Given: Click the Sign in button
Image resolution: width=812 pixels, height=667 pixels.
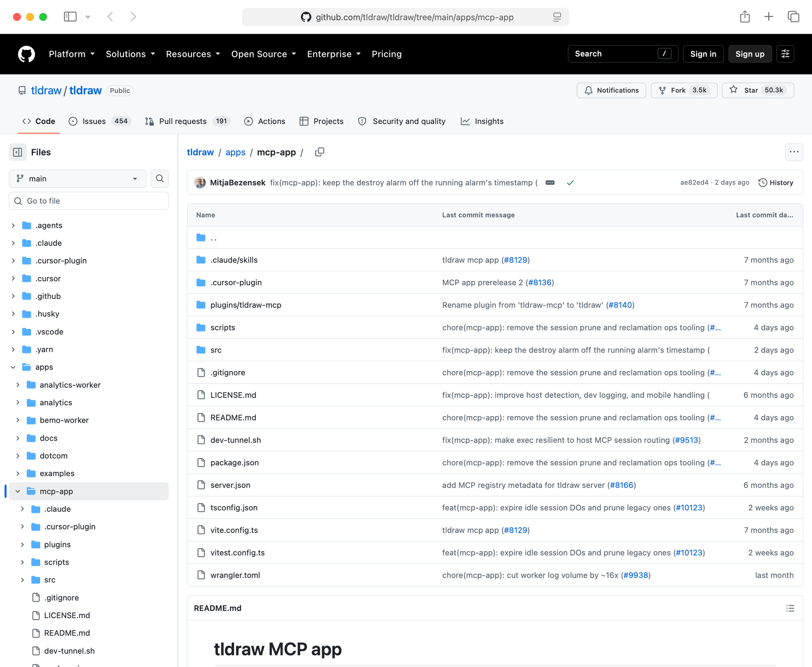Looking at the screenshot, I should (703, 54).
